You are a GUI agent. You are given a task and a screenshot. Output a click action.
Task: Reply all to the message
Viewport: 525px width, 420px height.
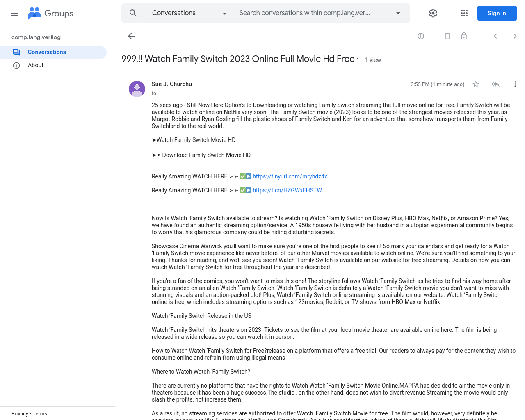[x=495, y=84]
